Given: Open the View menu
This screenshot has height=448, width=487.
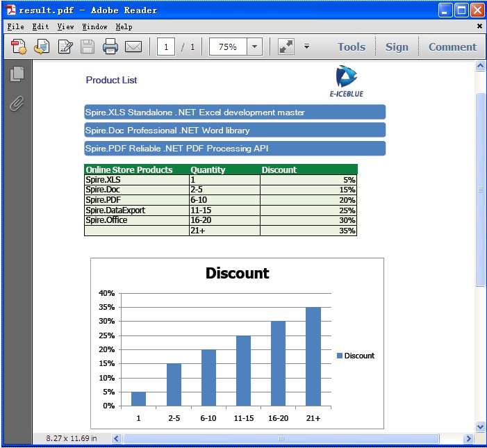Looking at the screenshot, I should pos(65,26).
